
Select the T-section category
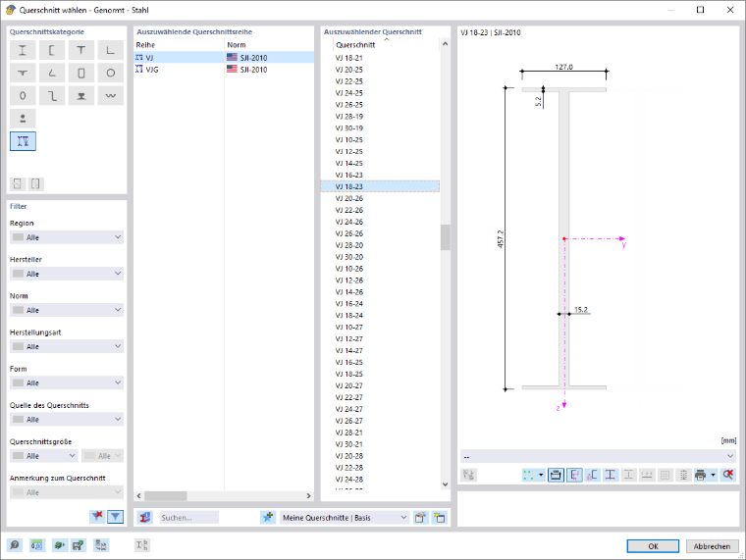point(81,50)
